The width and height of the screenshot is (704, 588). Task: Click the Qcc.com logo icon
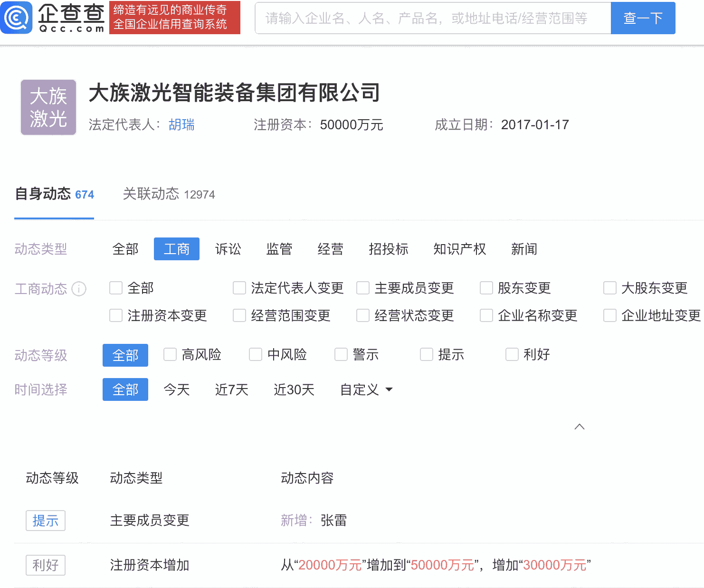pos(17,18)
